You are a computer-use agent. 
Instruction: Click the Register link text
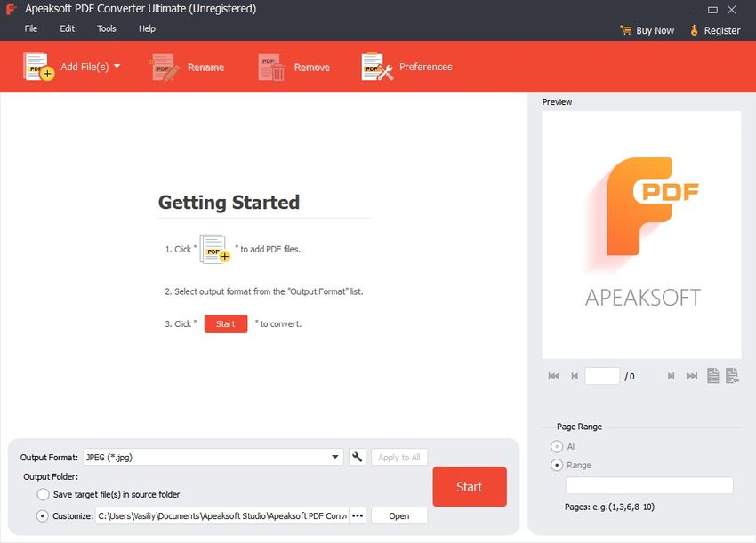tap(722, 30)
